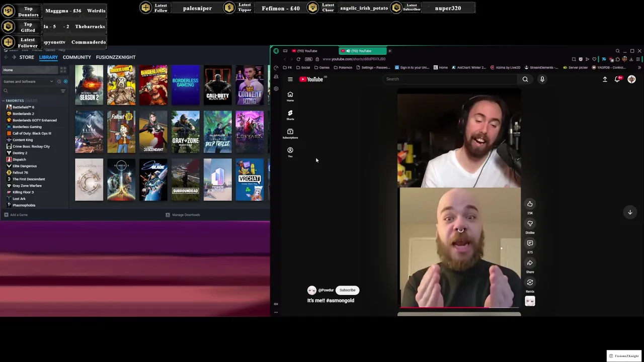Image resolution: width=644 pixels, height=362 pixels.
Task: Click the VPN badge in address bar
Action: [x=308, y=59]
